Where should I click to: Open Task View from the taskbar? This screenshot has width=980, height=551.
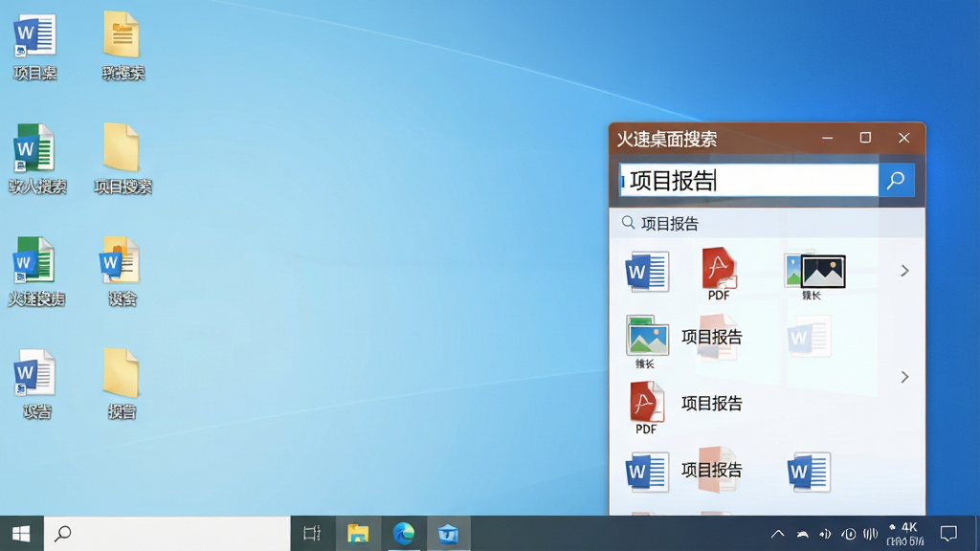[x=312, y=534]
